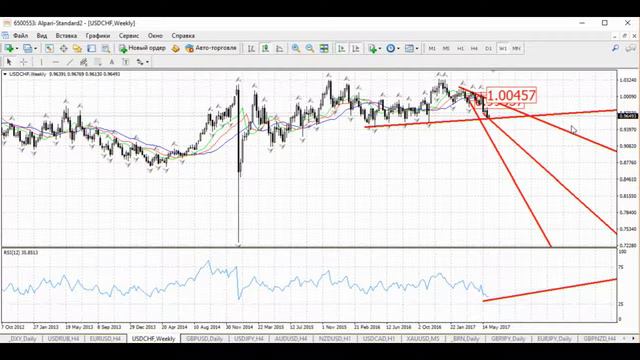The image size is (640, 360).
Task: Click the Templates icon
Action: [409, 49]
